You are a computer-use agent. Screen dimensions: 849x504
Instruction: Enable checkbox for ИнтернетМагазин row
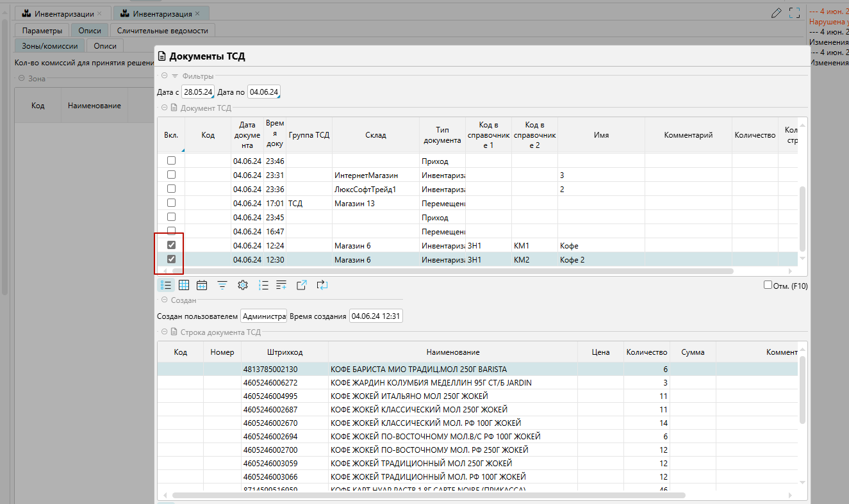pos(171,175)
